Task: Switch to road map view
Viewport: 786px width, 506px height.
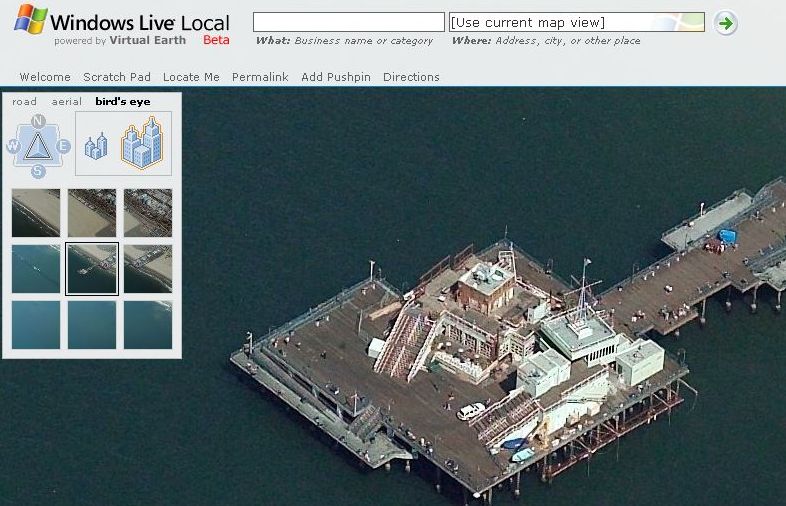Action: click(25, 102)
